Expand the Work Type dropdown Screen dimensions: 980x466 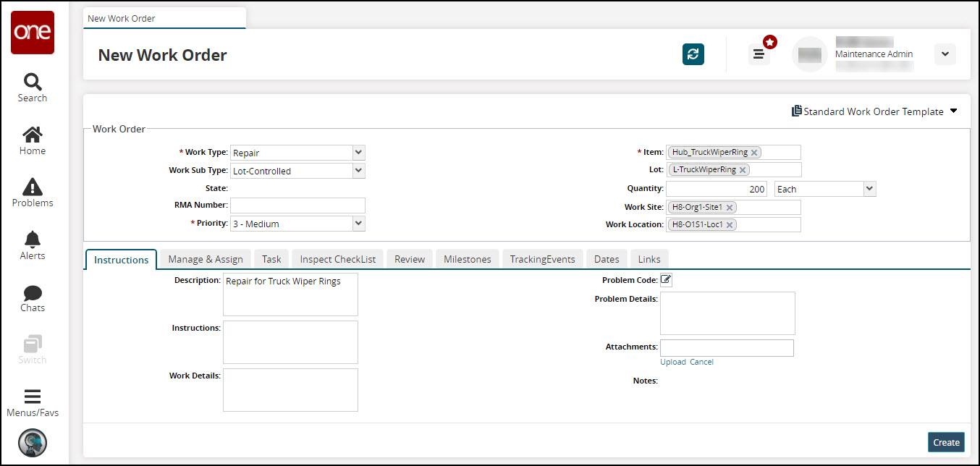358,153
